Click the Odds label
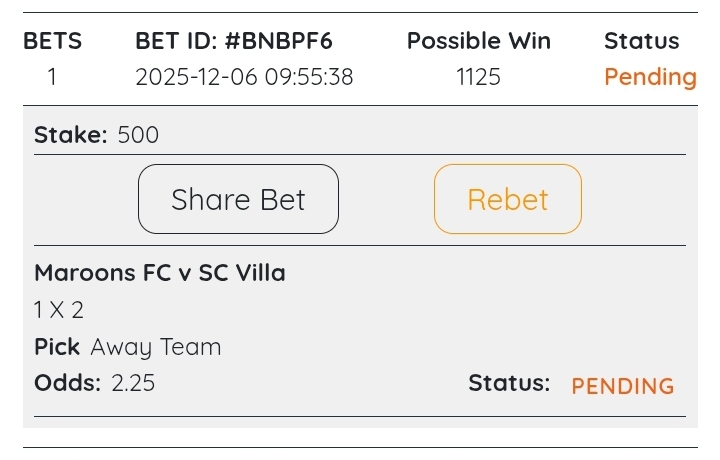Image resolution: width=720 pixels, height=460 pixels. 67,383
